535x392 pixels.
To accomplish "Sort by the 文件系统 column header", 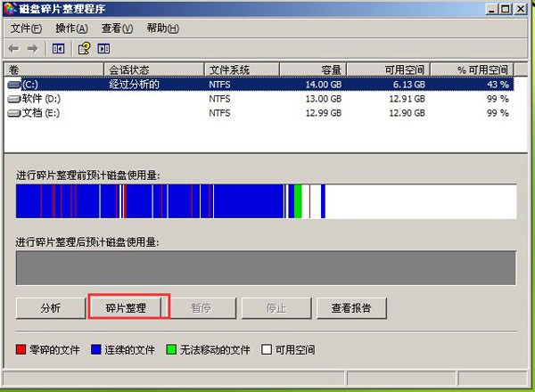I will [x=242, y=69].
